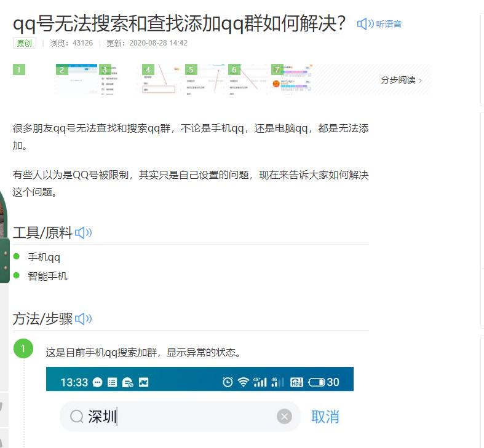Click the picture notification icon in status bar
The height and width of the screenshot is (448, 484).
(x=143, y=383)
